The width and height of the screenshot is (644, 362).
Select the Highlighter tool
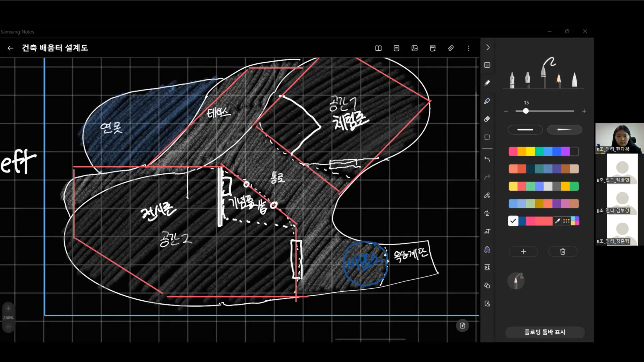click(487, 101)
